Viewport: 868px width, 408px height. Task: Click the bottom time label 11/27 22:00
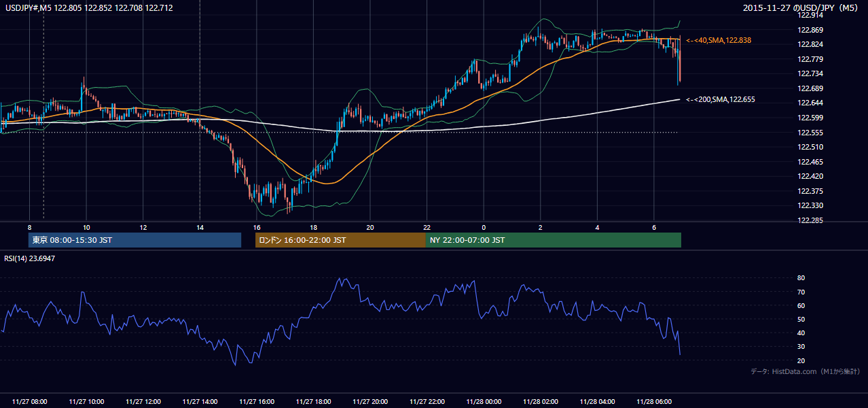click(427, 402)
